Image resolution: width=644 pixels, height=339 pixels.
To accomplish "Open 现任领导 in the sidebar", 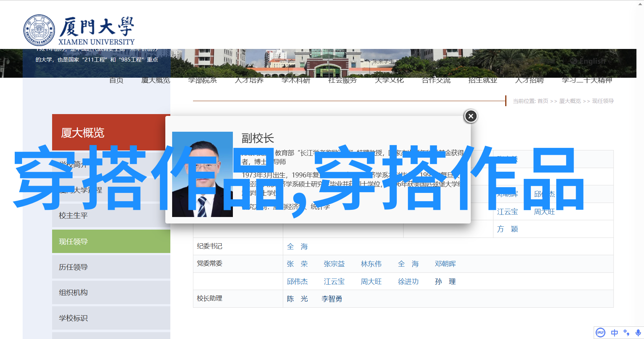I will 73,241.
